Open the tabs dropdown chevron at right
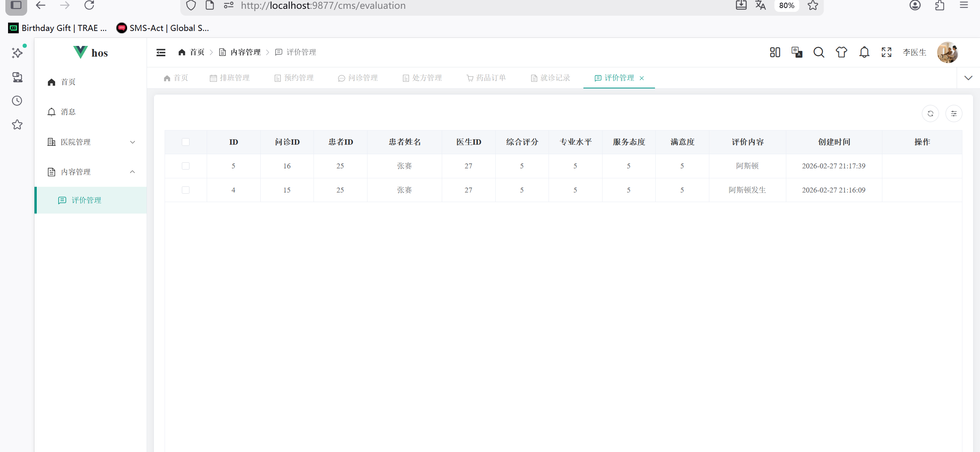Viewport: 980px width, 452px height. click(x=968, y=78)
